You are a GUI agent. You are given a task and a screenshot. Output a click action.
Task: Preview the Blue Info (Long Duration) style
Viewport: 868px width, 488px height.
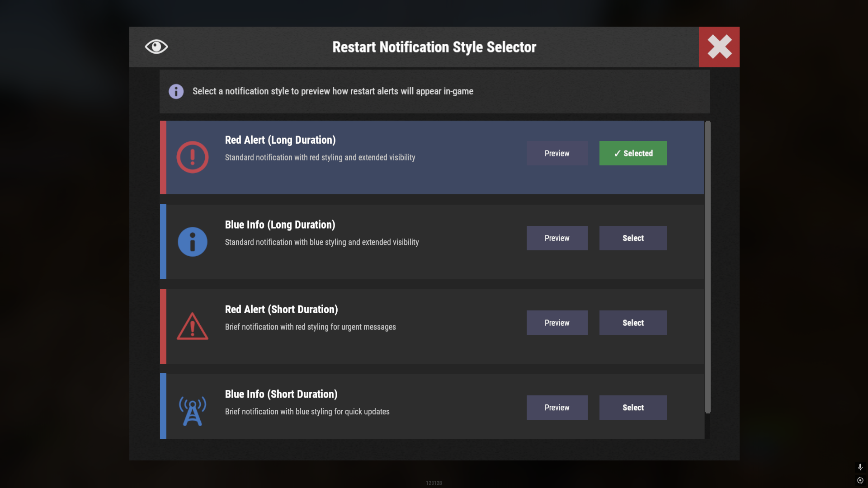point(557,238)
